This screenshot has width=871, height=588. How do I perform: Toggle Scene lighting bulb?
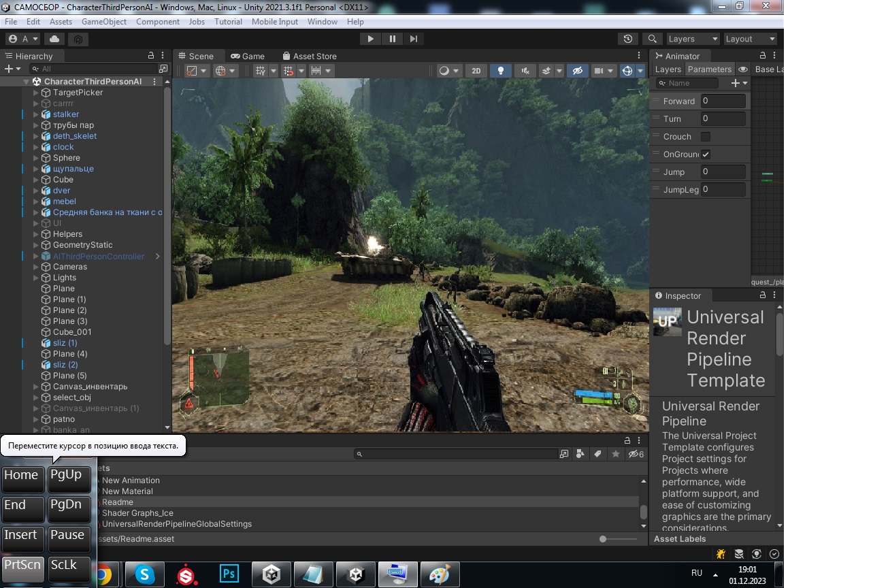[501, 71]
